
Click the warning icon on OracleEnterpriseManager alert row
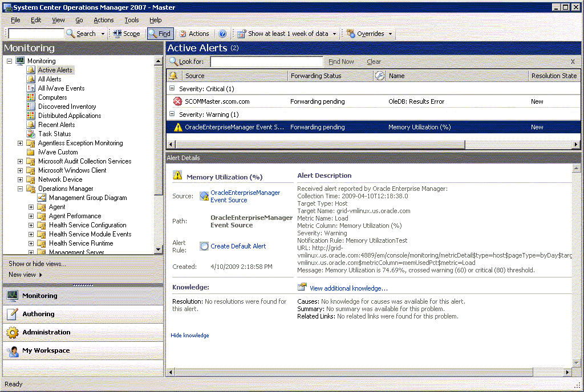tap(177, 127)
